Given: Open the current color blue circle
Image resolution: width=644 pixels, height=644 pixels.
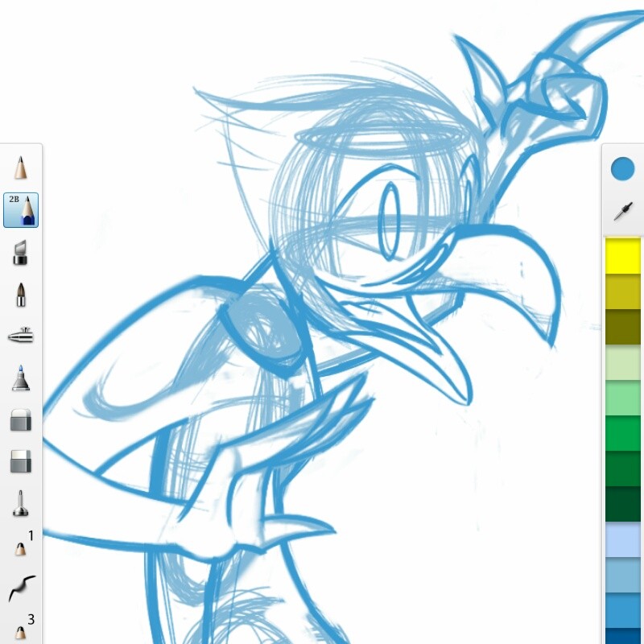Looking at the screenshot, I should (622, 169).
